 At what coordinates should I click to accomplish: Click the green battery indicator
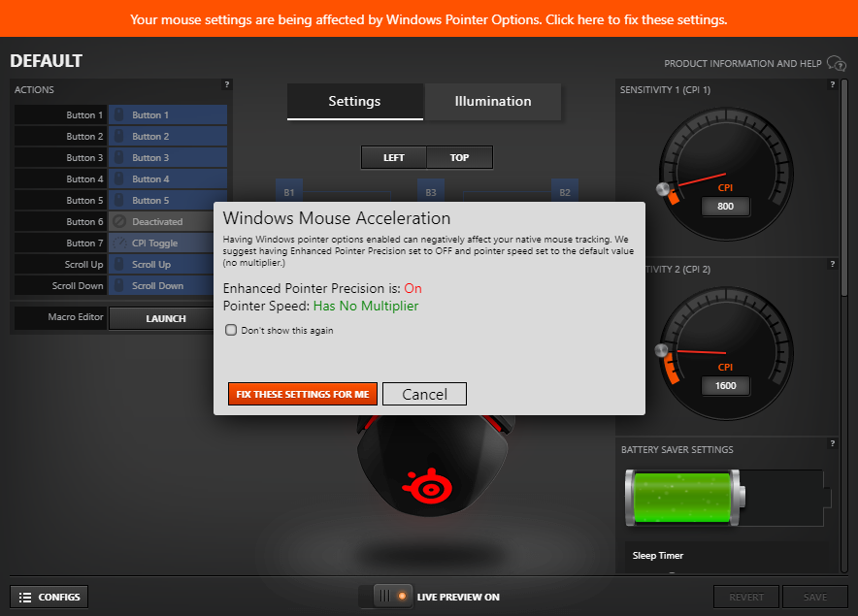tap(685, 498)
